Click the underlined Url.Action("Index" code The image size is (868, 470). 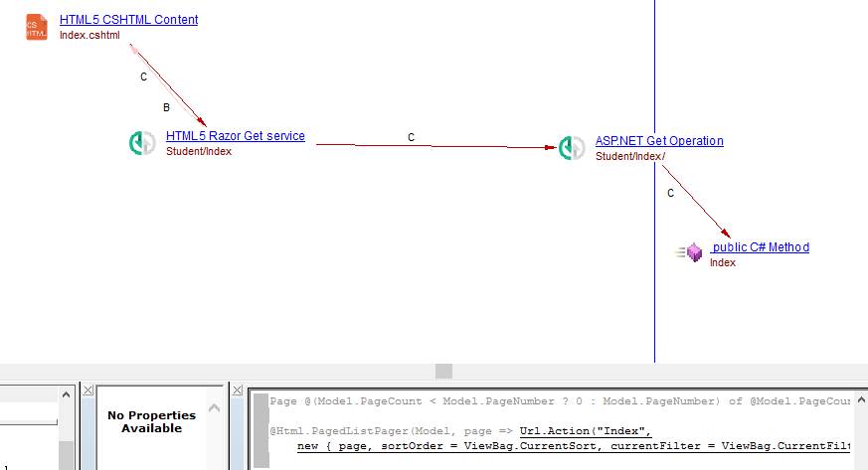(585, 431)
